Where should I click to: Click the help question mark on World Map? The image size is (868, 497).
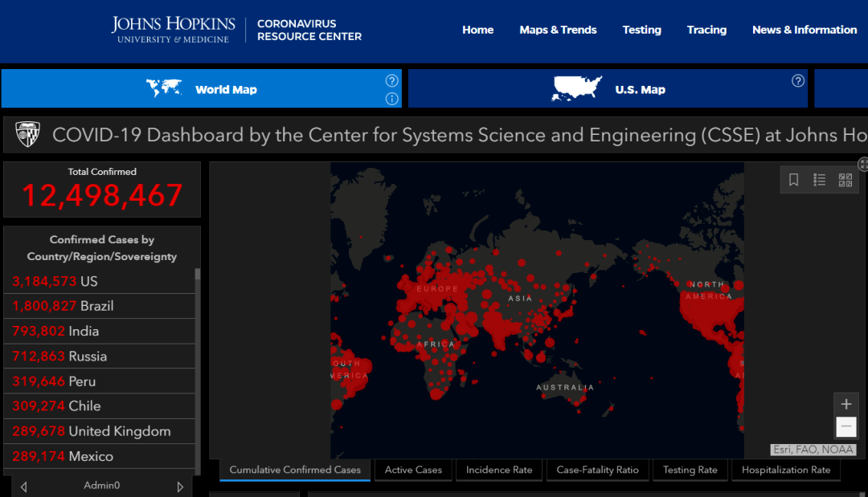(391, 80)
